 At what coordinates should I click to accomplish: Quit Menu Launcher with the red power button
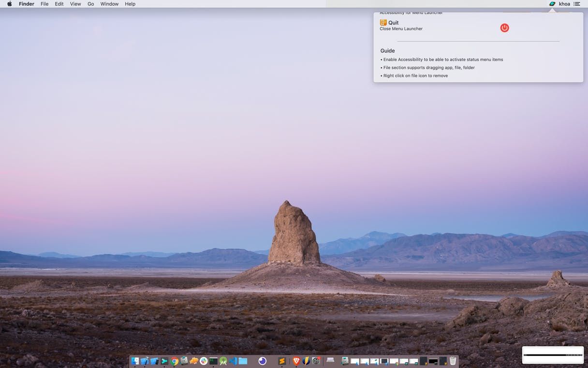(x=504, y=28)
